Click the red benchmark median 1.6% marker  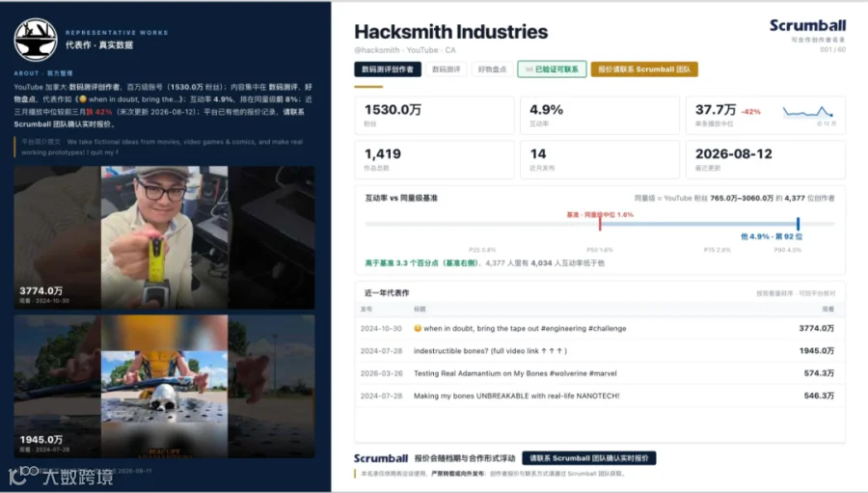[600, 224]
